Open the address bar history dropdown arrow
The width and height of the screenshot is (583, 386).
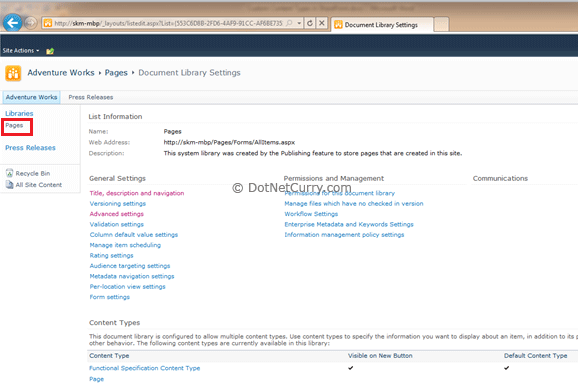299,23
